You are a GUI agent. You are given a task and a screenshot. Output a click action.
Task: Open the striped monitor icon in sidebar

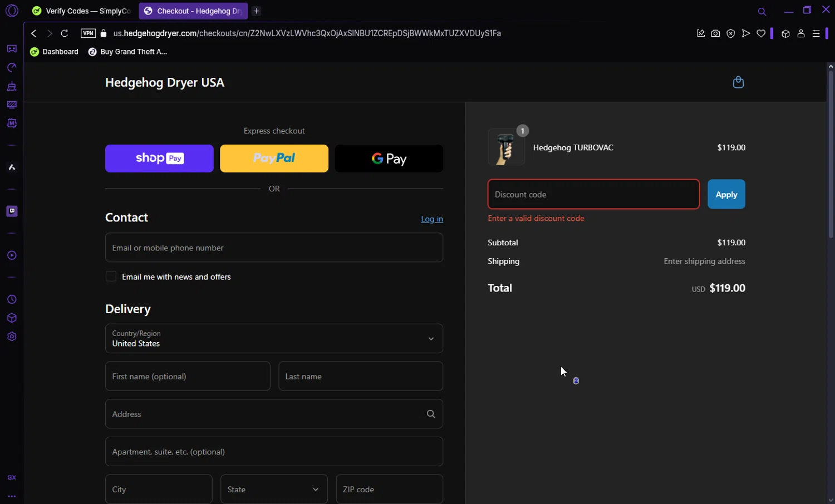coord(12,105)
